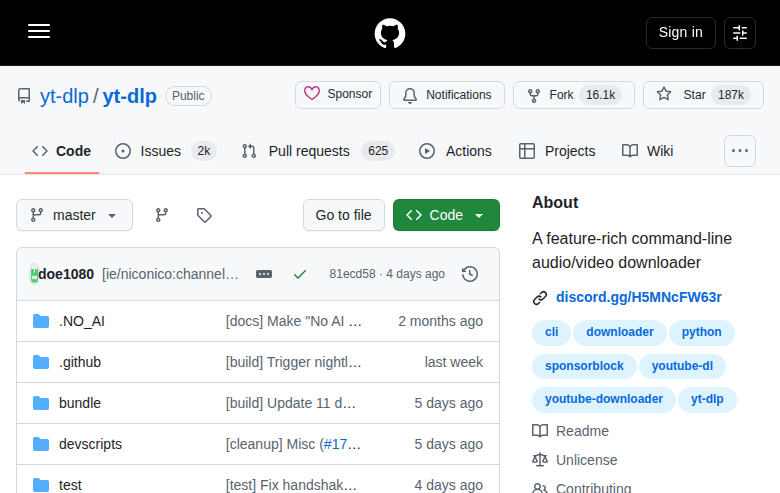Viewport: 780px width, 493px height.
Task: Expand commit message details ellipsis
Action: (x=264, y=274)
